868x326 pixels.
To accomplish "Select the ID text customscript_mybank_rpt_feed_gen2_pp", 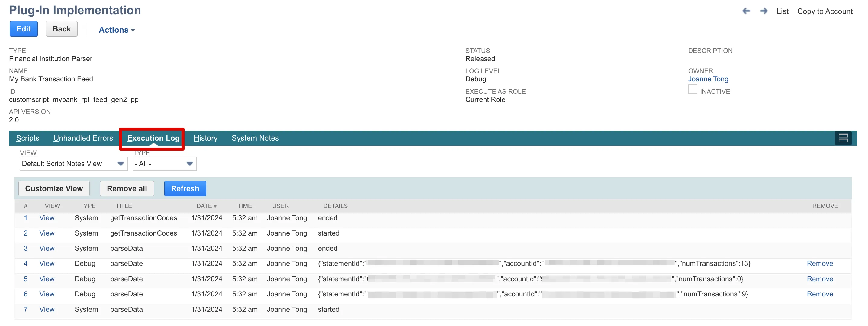I will point(74,99).
